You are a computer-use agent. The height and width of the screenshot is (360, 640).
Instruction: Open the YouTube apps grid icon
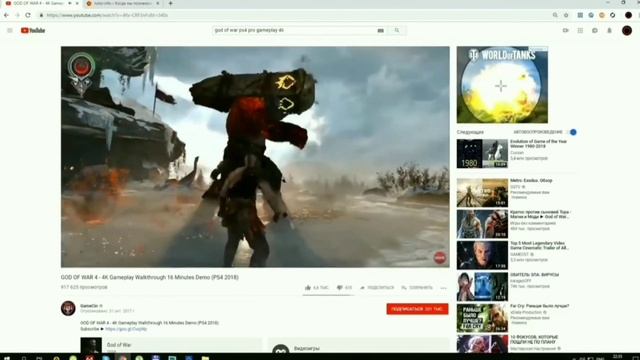tap(580, 31)
